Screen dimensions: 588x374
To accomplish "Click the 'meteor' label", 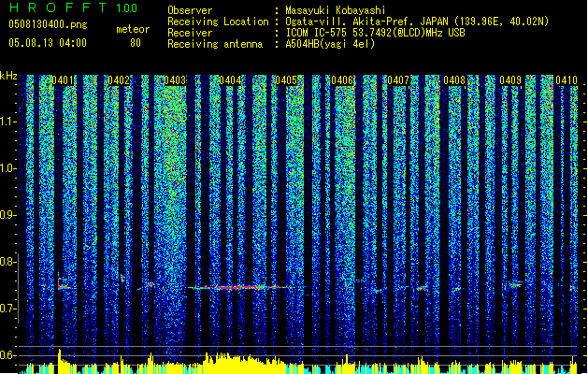I will 133,29.
